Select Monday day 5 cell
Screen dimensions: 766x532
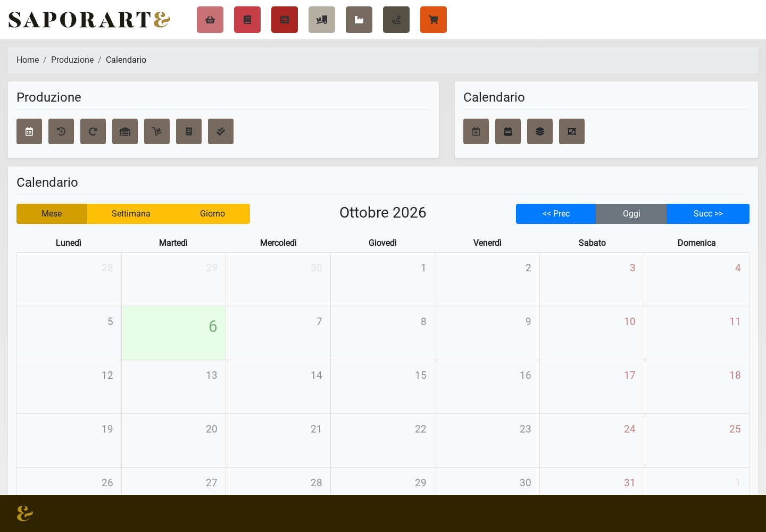pos(69,333)
